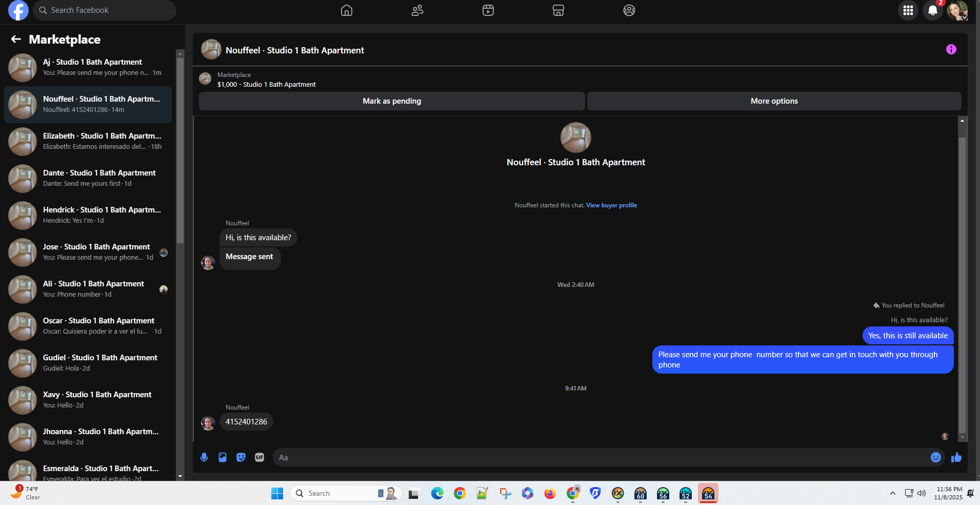Click the conversation list scrollbar thumb
Screen dimensions: 980x505
tap(180, 150)
